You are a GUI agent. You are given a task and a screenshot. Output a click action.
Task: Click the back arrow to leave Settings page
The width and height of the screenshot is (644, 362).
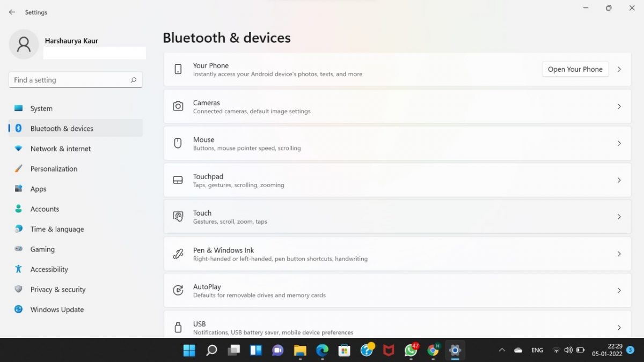tap(12, 12)
